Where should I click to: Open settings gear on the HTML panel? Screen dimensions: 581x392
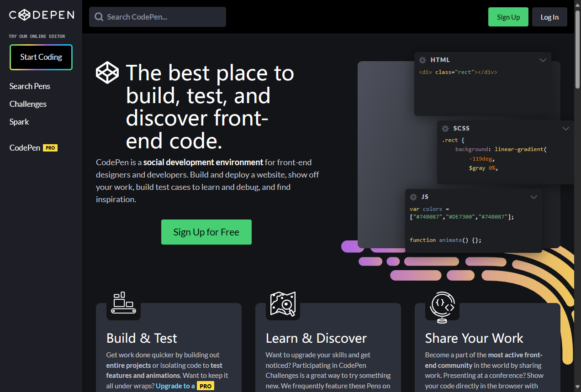[422, 60]
